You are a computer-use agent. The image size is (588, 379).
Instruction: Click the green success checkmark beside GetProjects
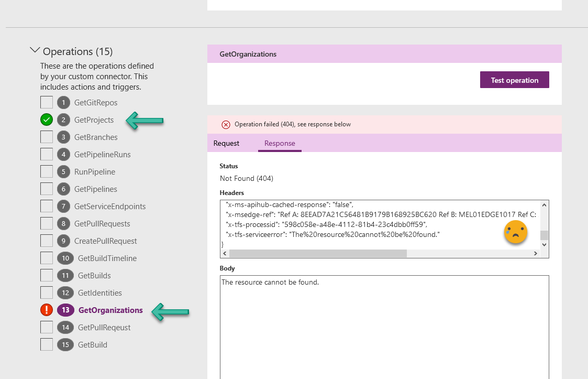pos(46,120)
